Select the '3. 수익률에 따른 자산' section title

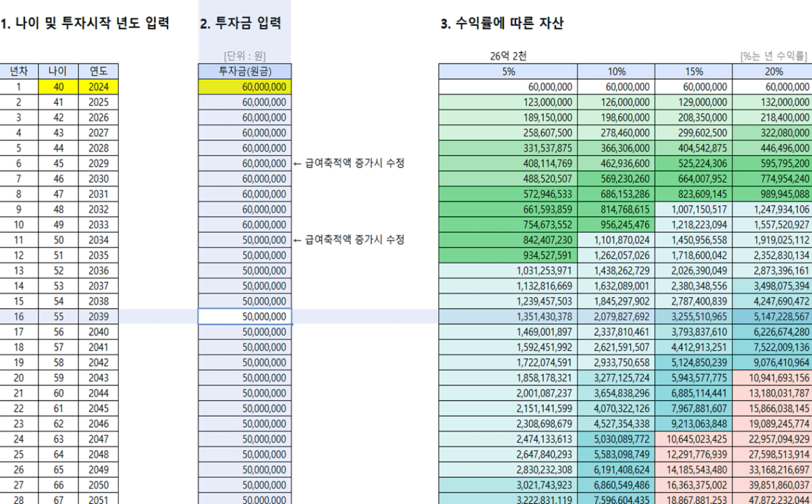(x=502, y=24)
